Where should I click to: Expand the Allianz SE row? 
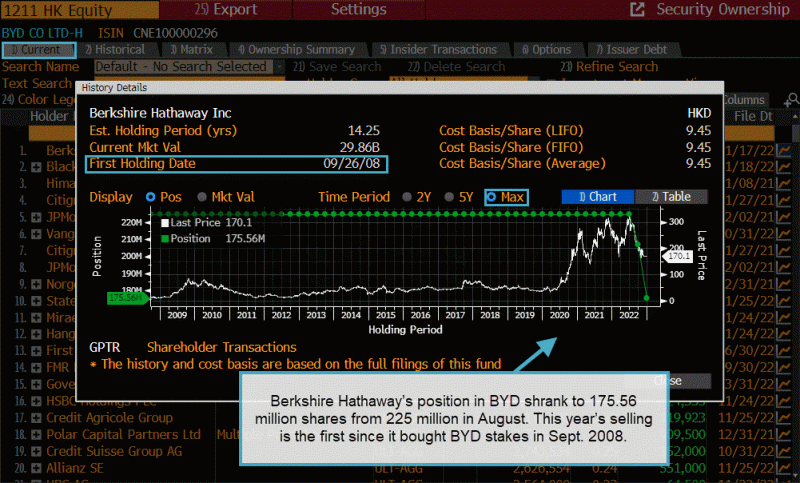tap(36, 468)
